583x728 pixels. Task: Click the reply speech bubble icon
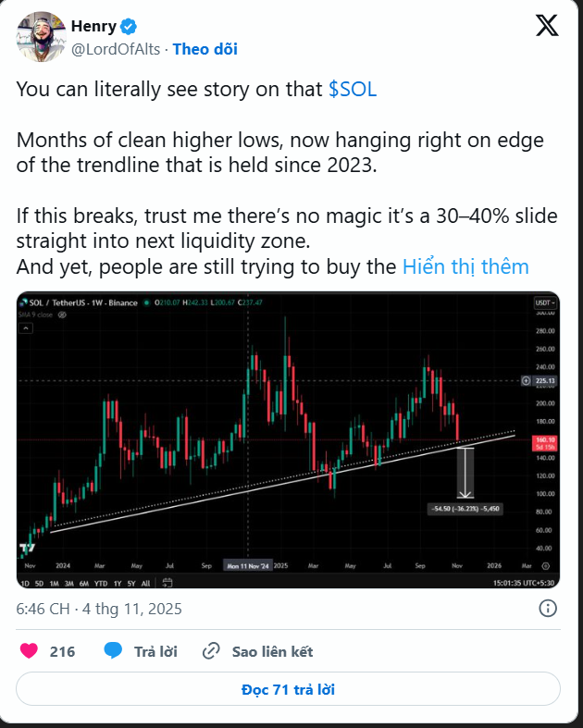pyautogui.click(x=114, y=651)
